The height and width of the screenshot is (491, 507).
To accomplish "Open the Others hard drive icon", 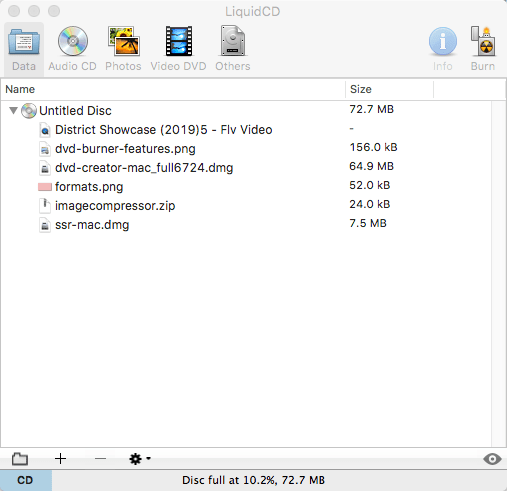I will click(233, 41).
